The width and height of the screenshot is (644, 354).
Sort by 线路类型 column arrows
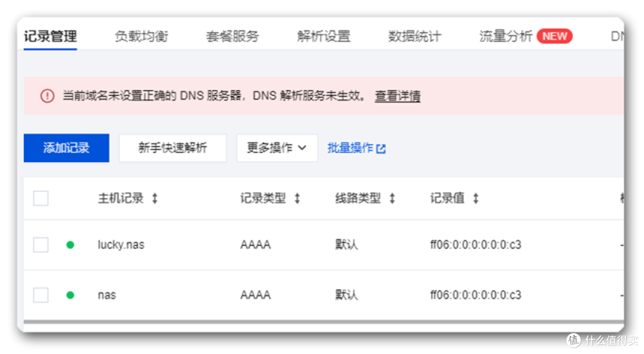[392, 199]
